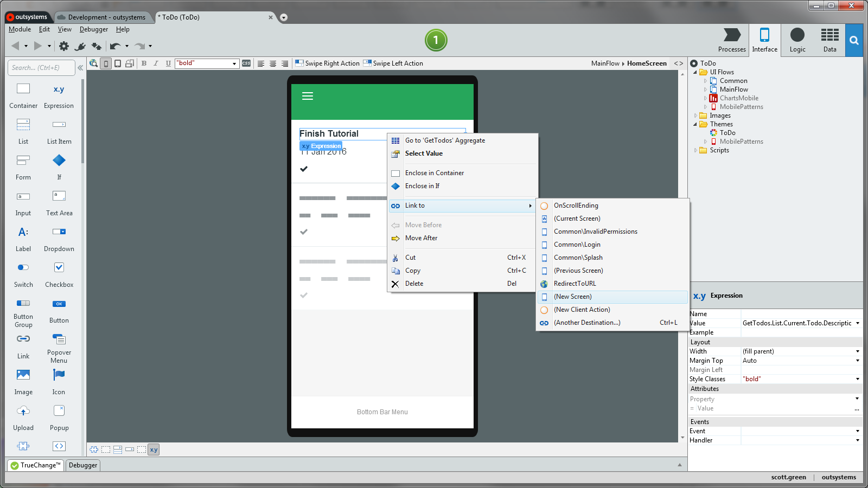Open the Logic layer
Viewport: 868px width, 488px height.
pyautogui.click(x=797, y=40)
